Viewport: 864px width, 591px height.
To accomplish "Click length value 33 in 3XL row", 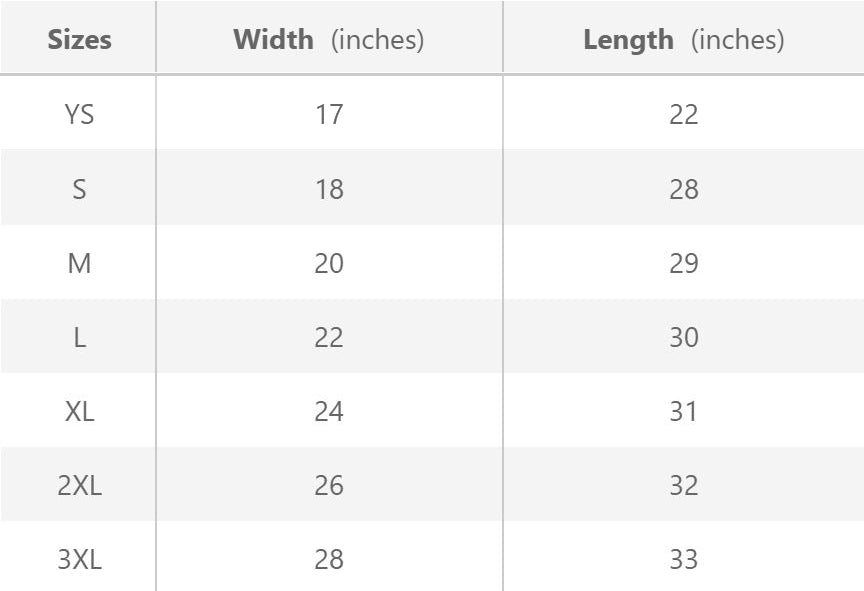I will click(x=683, y=559).
